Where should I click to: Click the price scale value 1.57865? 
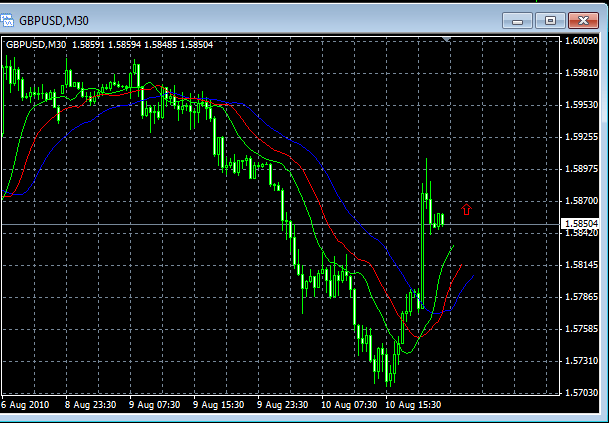[x=581, y=297]
